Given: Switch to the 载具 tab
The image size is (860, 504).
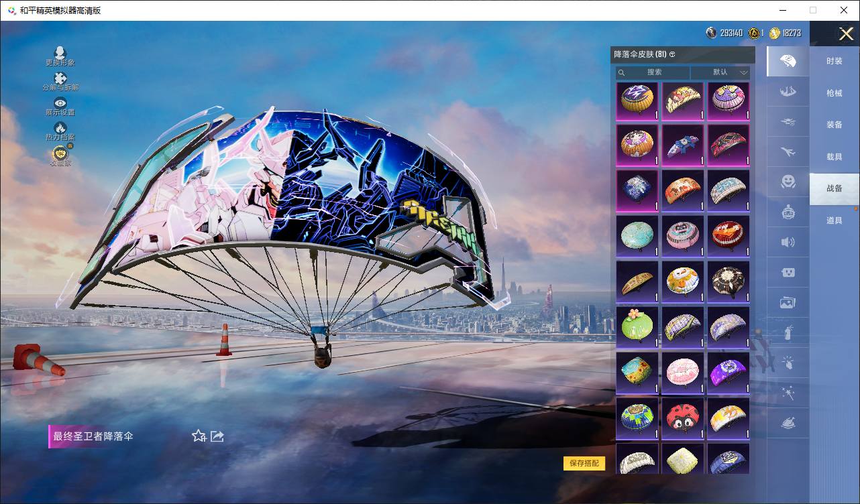Looking at the screenshot, I should pos(835,156).
